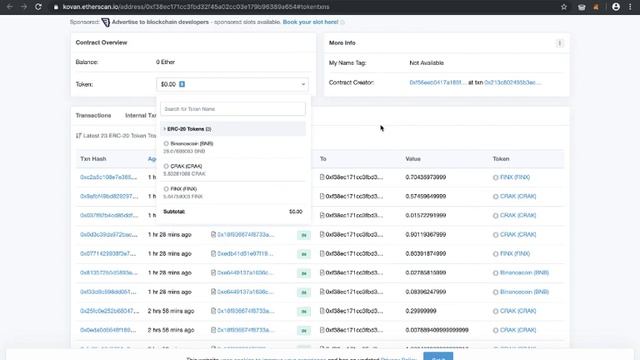640x360 pixels.
Task: Click the contract icon before 0xedb41d51e97
Action: (x=213, y=253)
